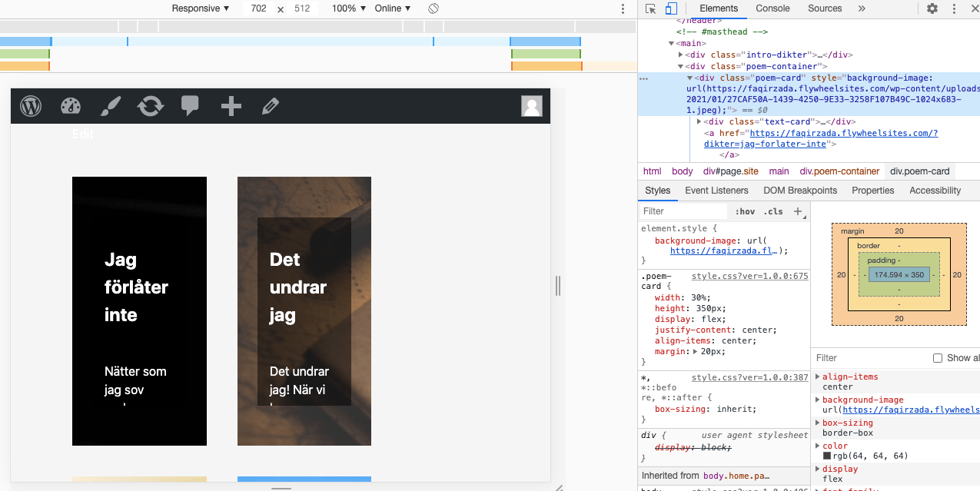Open DevTools customize three-dot menu
This screenshot has height=491, width=980.
coord(955,8)
